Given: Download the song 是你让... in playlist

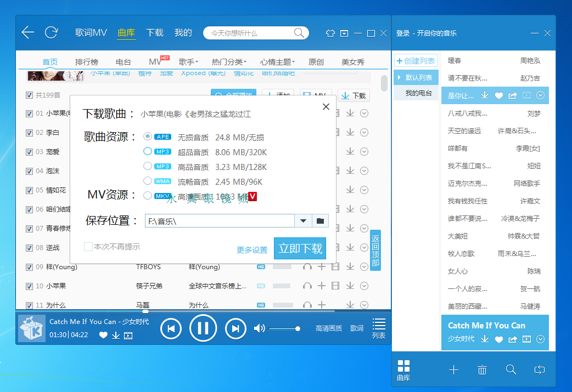Looking at the screenshot, I should (x=485, y=95).
